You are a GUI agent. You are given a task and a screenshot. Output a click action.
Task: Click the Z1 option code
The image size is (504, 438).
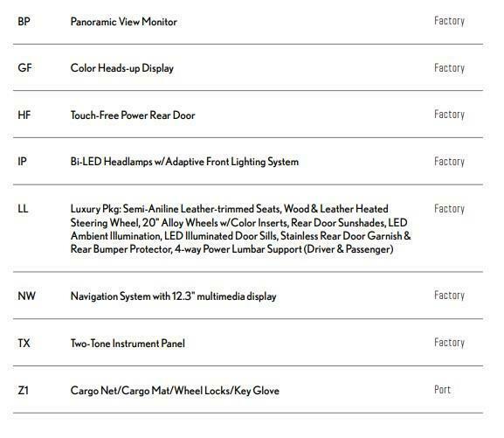23,391
